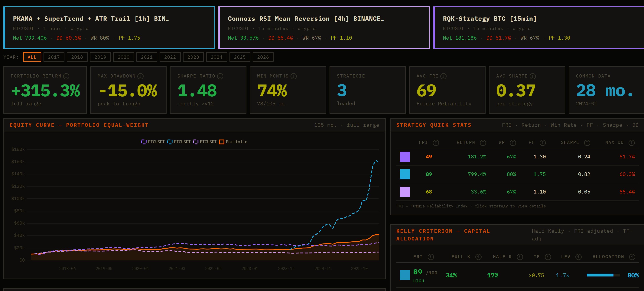Open the Avg Sharpe info icon
The width and height of the screenshot is (644, 291).
[x=532, y=76]
